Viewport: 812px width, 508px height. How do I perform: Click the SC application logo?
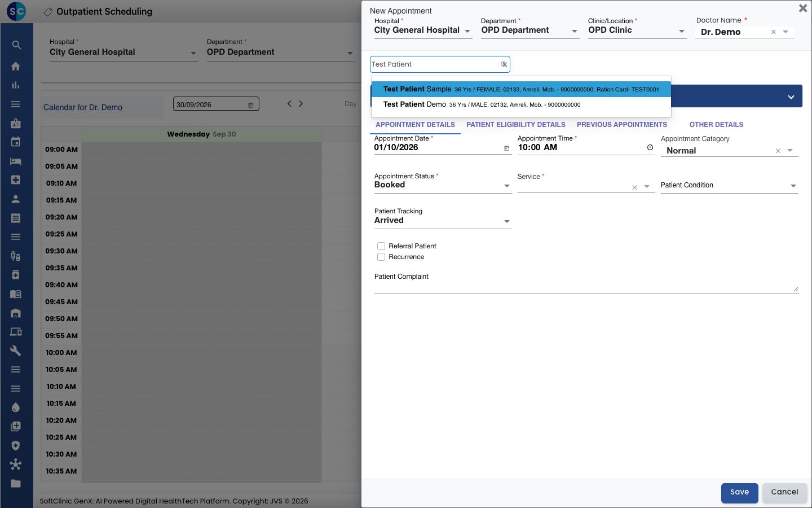click(16, 11)
